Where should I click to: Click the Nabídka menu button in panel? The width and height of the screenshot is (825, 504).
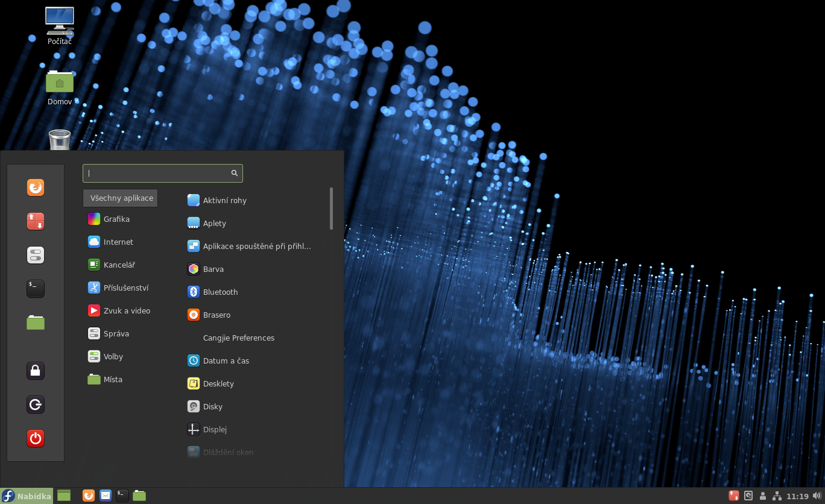(27, 496)
